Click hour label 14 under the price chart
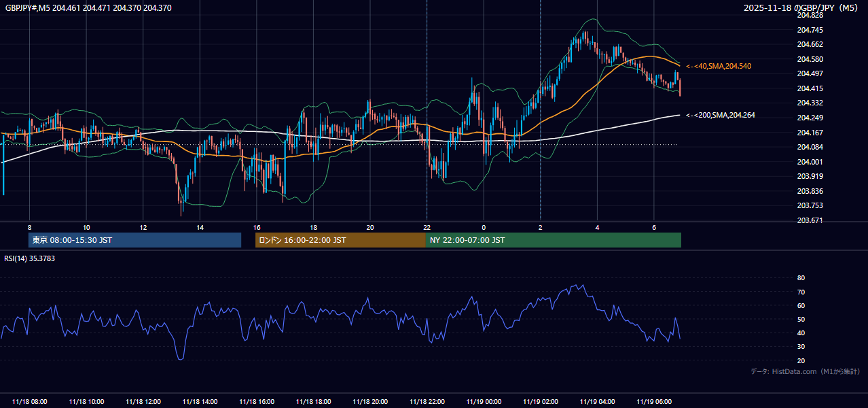 pyautogui.click(x=200, y=227)
